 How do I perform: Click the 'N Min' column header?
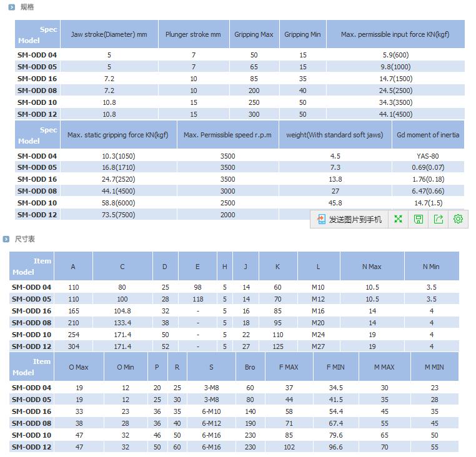(x=431, y=267)
